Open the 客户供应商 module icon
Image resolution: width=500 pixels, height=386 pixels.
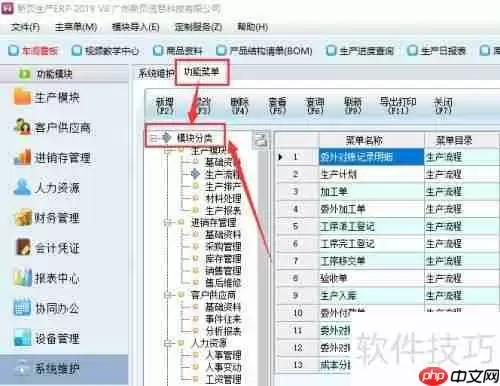[22, 126]
